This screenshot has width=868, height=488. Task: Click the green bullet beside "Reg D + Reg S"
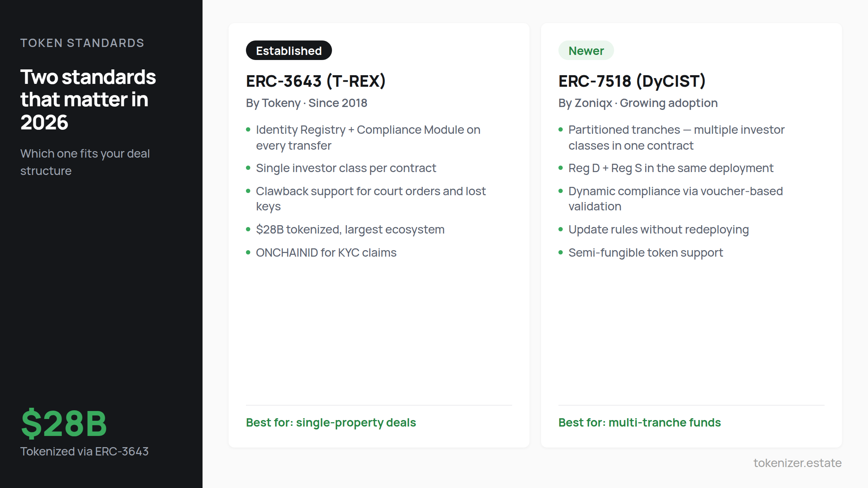[x=561, y=168]
